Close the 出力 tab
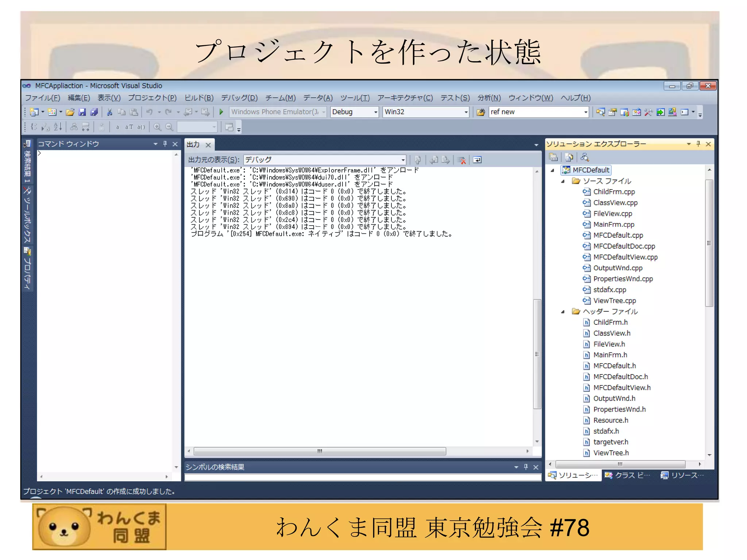The height and width of the screenshot is (560, 747). 208,145
